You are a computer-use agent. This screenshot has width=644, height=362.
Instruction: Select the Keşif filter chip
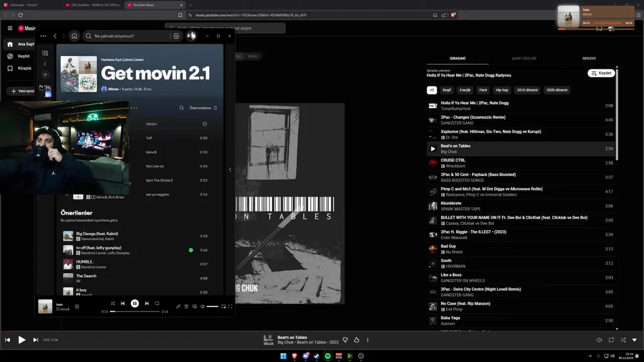pyautogui.click(x=447, y=90)
